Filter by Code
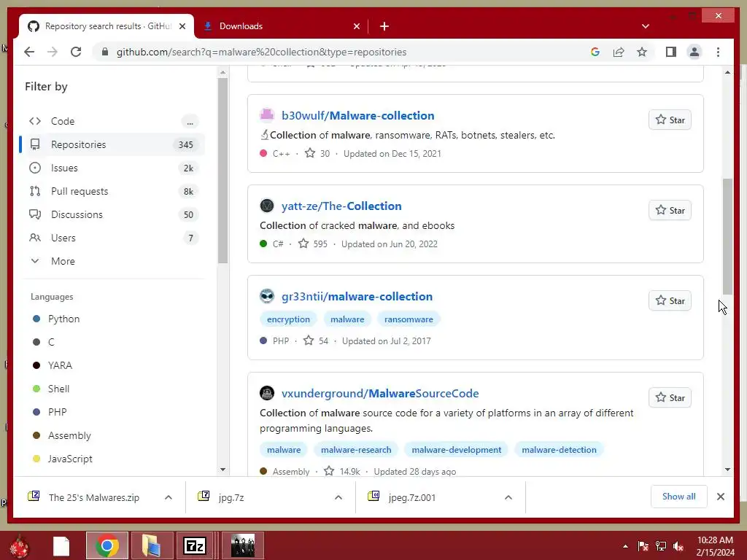 click(113, 121)
